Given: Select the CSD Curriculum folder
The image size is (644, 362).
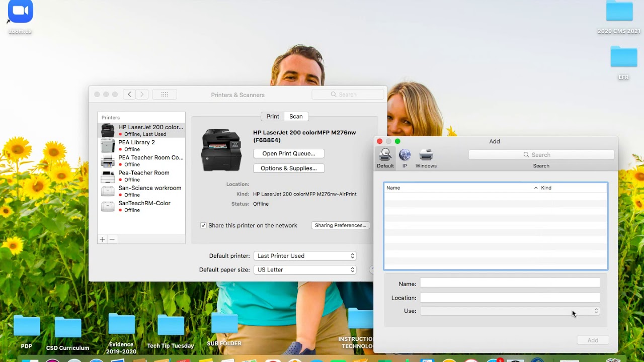Looking at the screenshot, I should 68,333.
